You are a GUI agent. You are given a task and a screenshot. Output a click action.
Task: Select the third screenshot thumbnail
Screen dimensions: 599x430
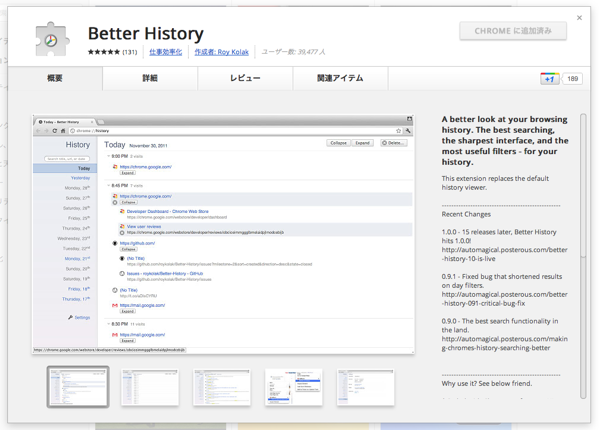pos(222,387)
